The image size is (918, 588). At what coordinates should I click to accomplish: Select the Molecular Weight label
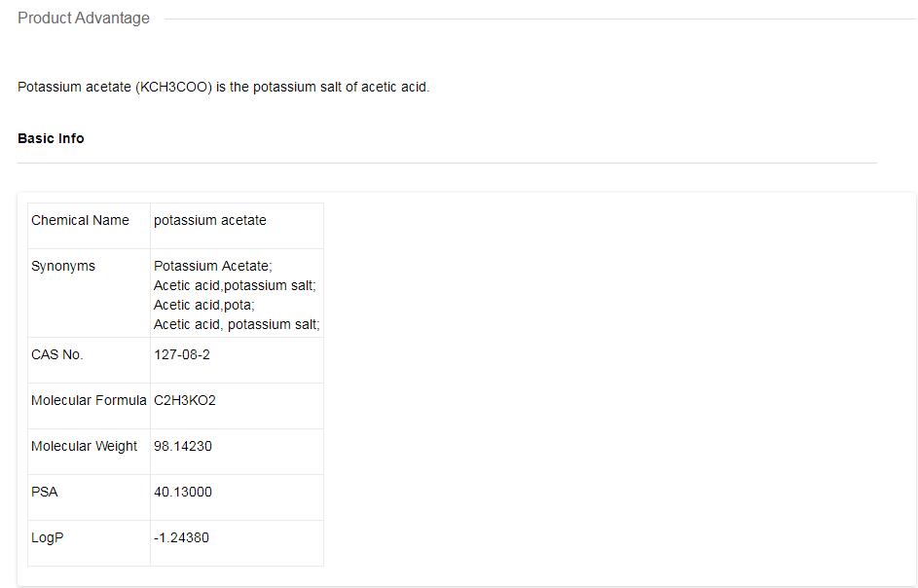coord(85,446)
